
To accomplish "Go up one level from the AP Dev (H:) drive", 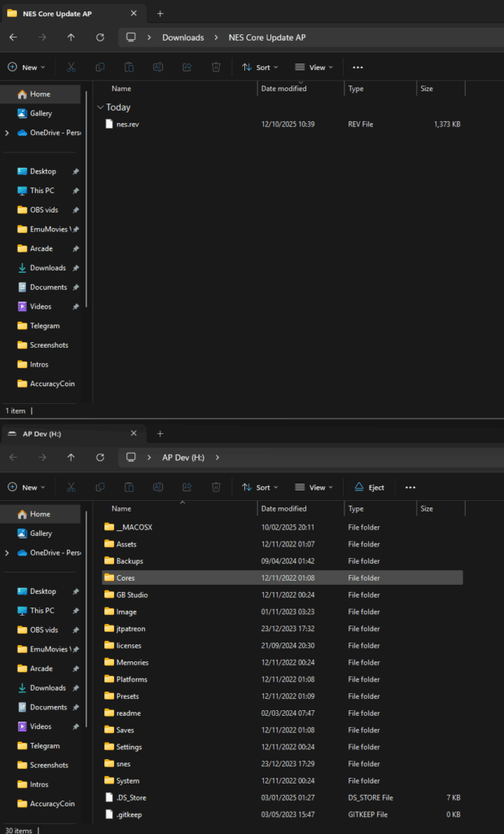I will [x=71, y=458].
